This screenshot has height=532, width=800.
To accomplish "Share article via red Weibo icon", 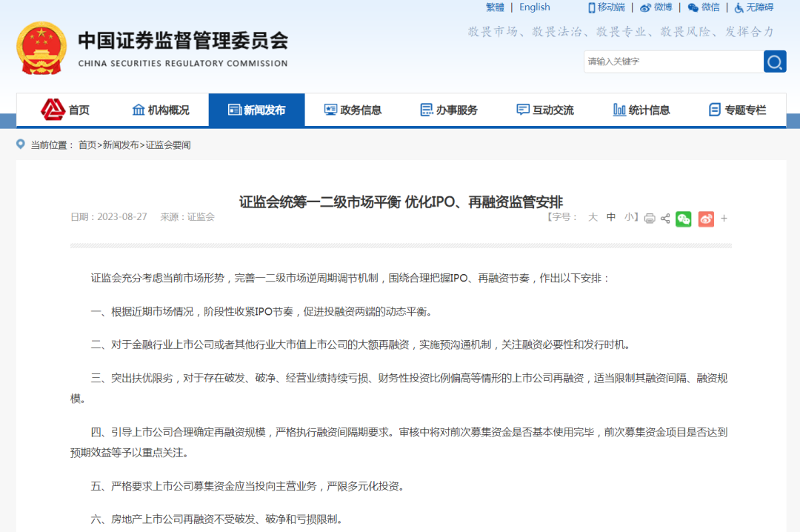I will [x=706, y=219].
